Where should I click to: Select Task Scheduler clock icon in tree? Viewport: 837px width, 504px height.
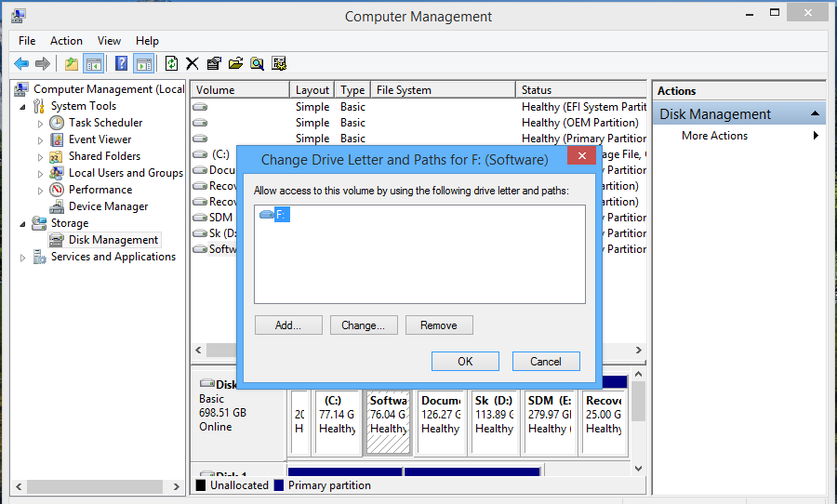[x=57, y=123]
